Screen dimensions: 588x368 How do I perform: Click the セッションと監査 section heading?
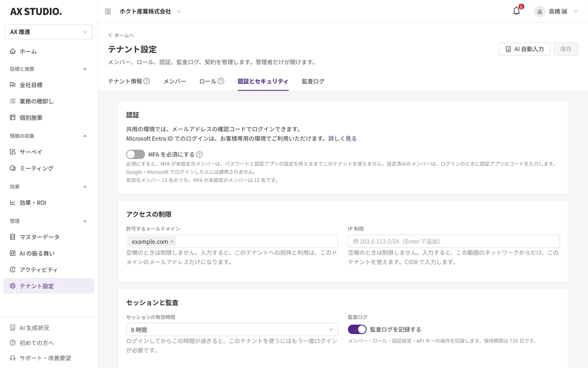point(152,303)
